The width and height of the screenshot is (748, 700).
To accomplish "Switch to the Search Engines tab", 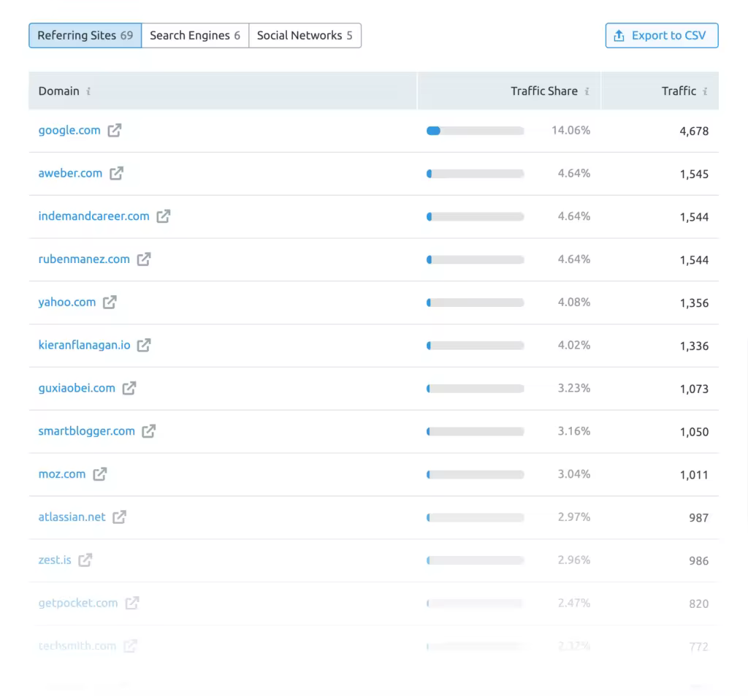I will (195, 35).
